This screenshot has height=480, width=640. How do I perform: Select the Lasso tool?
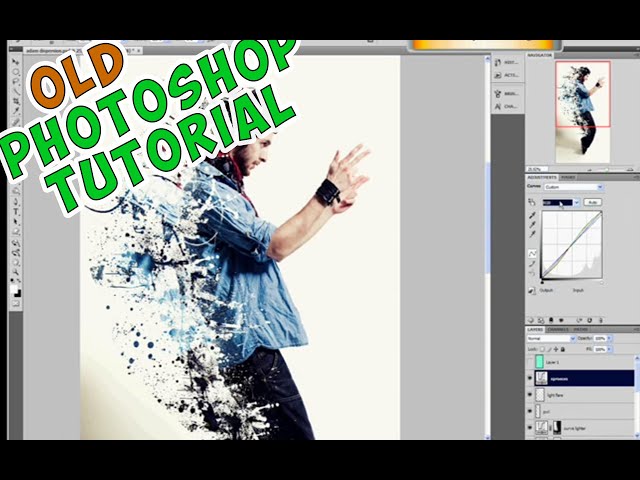(x=16, y=82)
